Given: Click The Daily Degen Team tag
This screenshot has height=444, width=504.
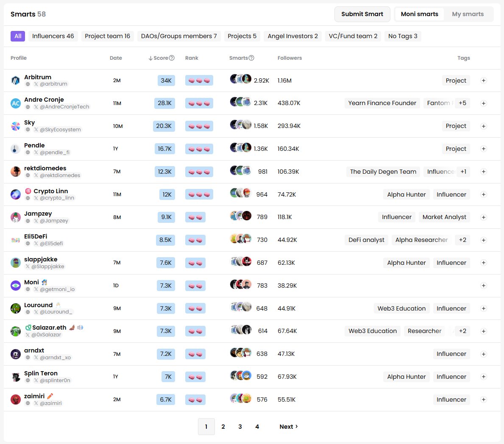Looking at the screenshot, I should (x=383, y=172).
